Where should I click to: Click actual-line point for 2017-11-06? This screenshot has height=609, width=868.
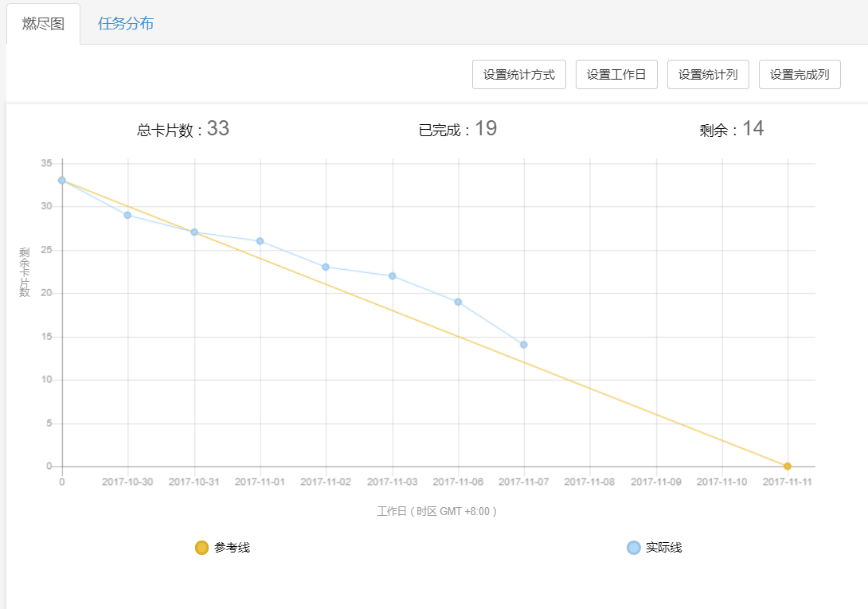point(458,303)
